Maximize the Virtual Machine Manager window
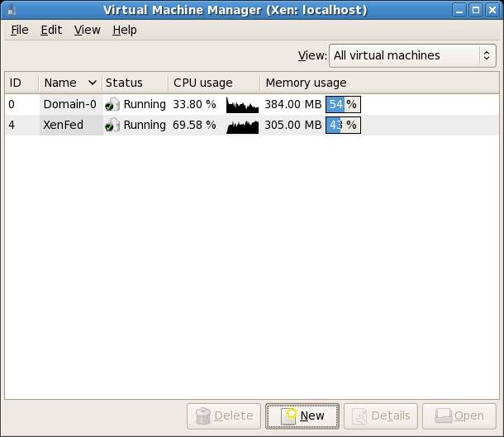 (476, 10)
